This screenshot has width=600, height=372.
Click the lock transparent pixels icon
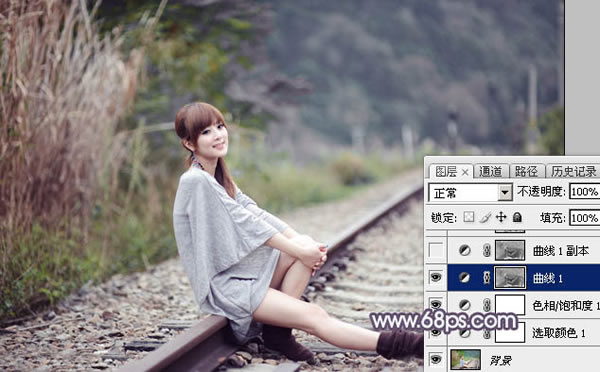click(x=469, y=217)
